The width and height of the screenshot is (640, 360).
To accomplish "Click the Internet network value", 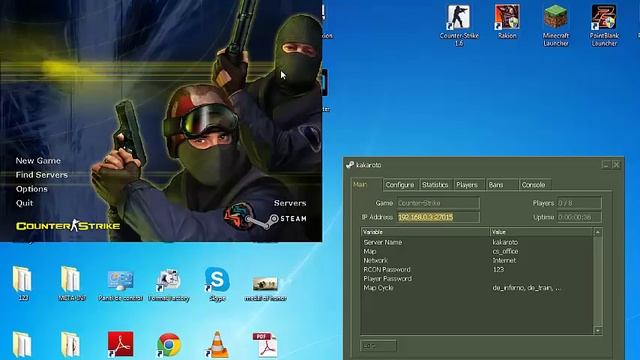I will pos(504,260).
